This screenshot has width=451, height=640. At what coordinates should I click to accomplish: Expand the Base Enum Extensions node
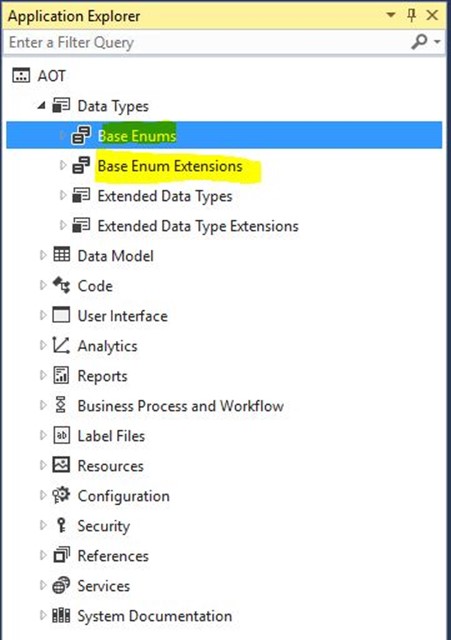(62, 165)
